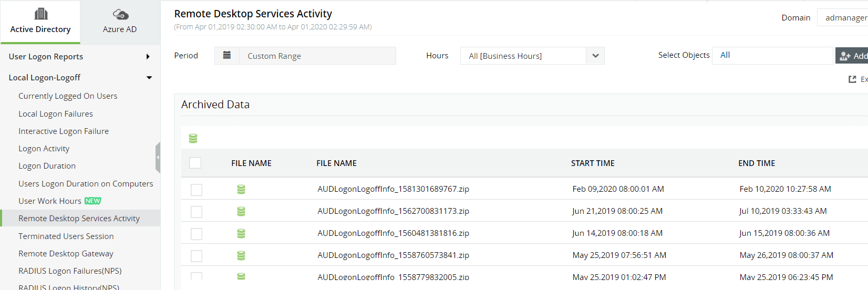The image size is (868, 290).
Task: Click database icon for AUDLogonLogoffInfo_1558760573841.zip
Action: (241, 255)
